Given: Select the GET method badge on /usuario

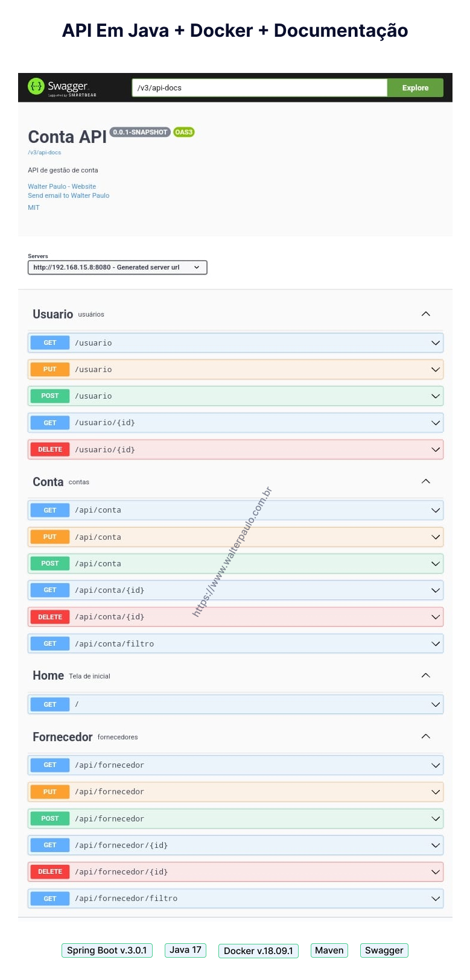Looking at the screenshot, I should [x=49, y=343].
